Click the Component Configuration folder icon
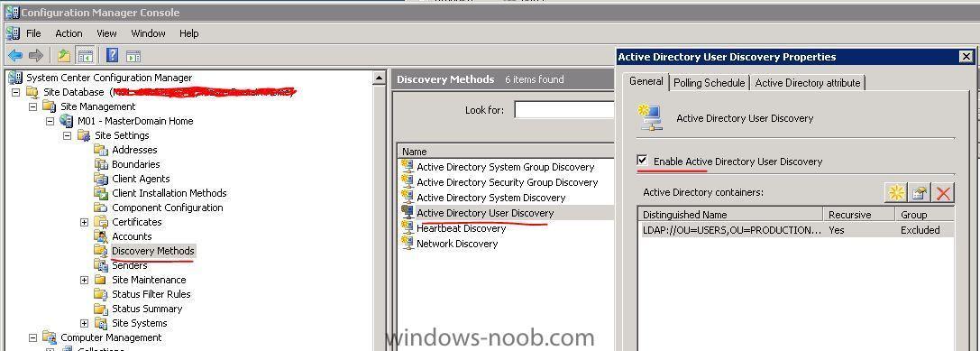The height and width of the screenshot is (351, 980). (x=101, y=208)
